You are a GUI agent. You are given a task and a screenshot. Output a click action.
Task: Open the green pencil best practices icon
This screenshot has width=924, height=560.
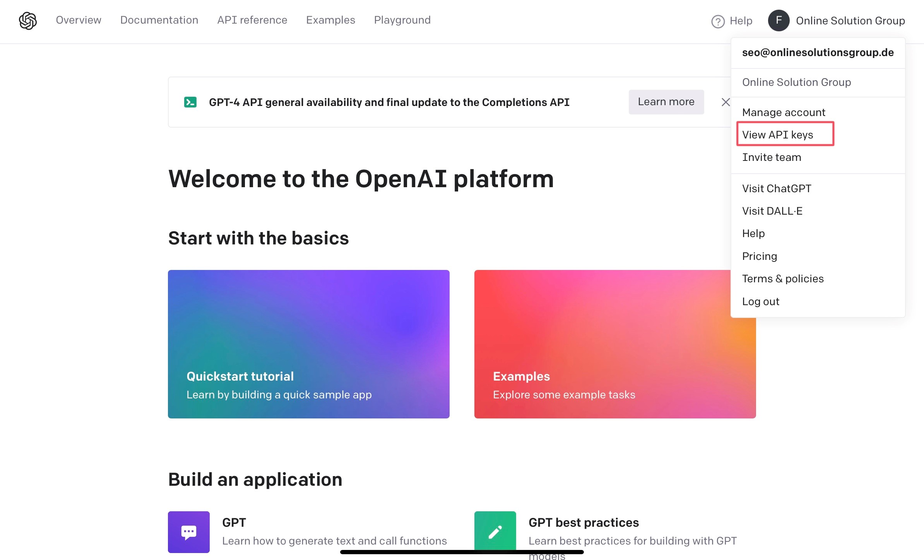[x=495, y=532]
